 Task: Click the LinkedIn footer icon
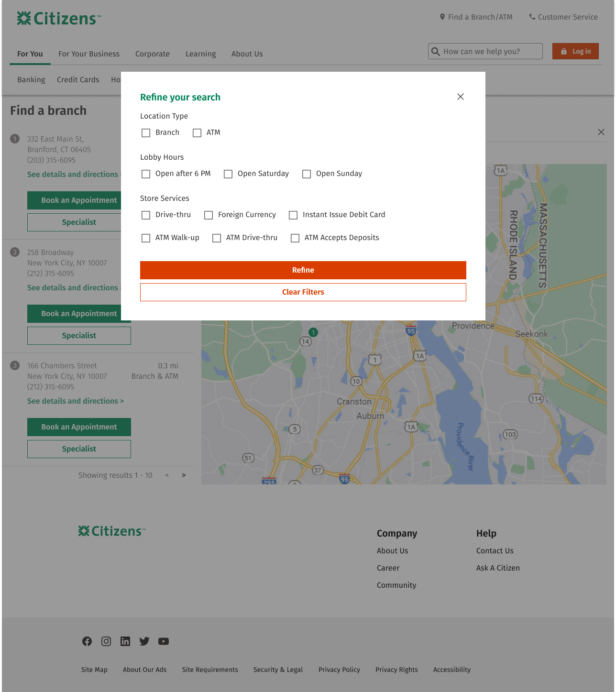tap(125, 641)
